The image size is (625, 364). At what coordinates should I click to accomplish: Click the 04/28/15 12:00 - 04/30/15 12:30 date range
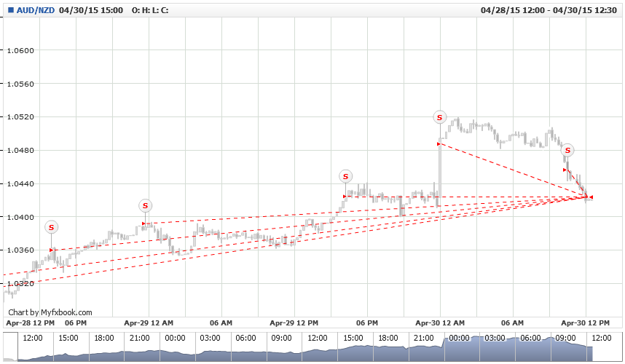(x=549, y=10)
